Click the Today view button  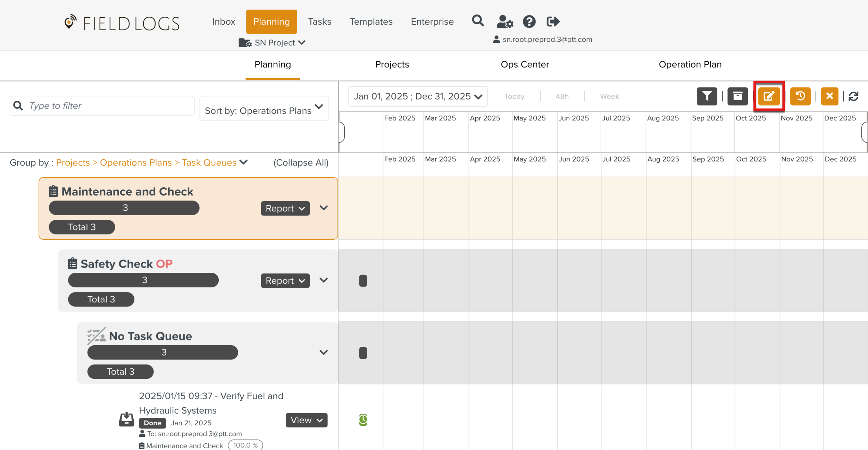514,96
